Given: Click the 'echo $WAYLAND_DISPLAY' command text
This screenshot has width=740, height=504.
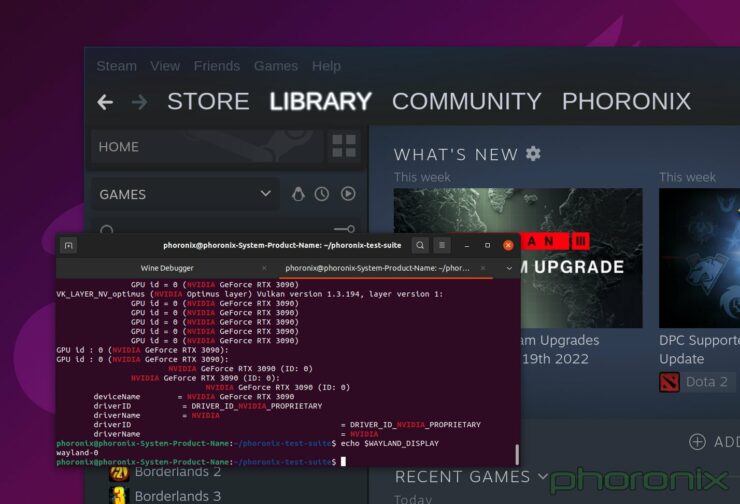Looking at the screenshot, I should (389, 444).
